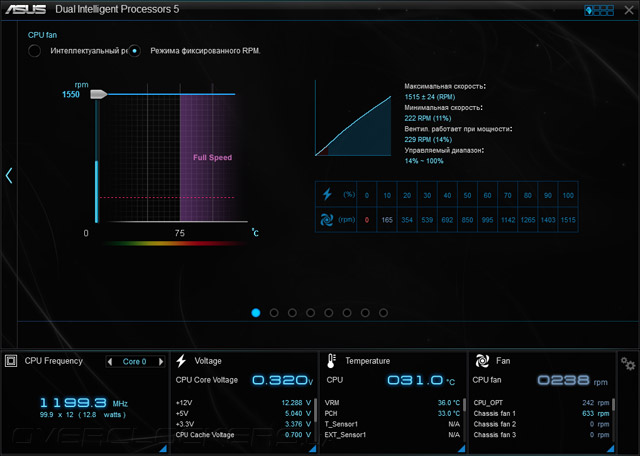The width and height of the screenshot is (640, 456).
Task: Switch to previous core with left arrow
Action: [110, 362]
